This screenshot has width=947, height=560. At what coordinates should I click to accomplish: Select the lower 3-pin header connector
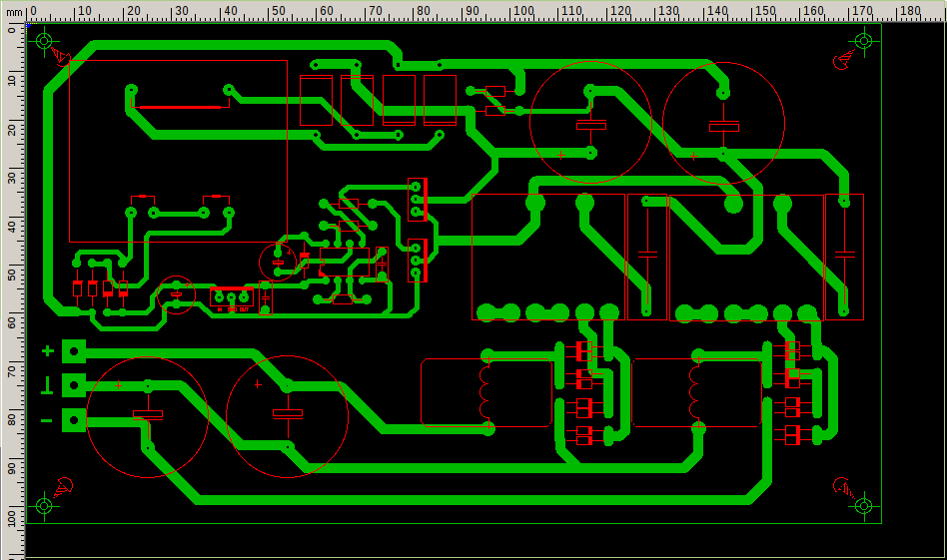click(418, 261)
